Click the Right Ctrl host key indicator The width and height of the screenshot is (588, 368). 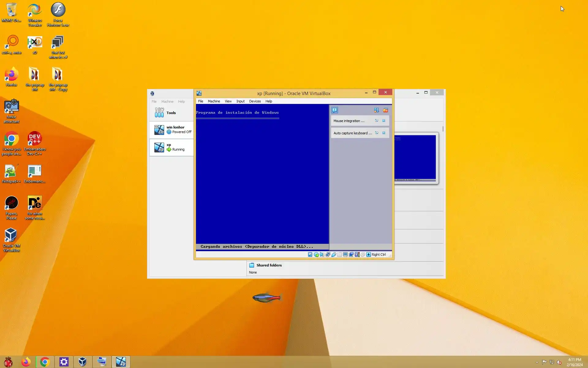[379, 255]
